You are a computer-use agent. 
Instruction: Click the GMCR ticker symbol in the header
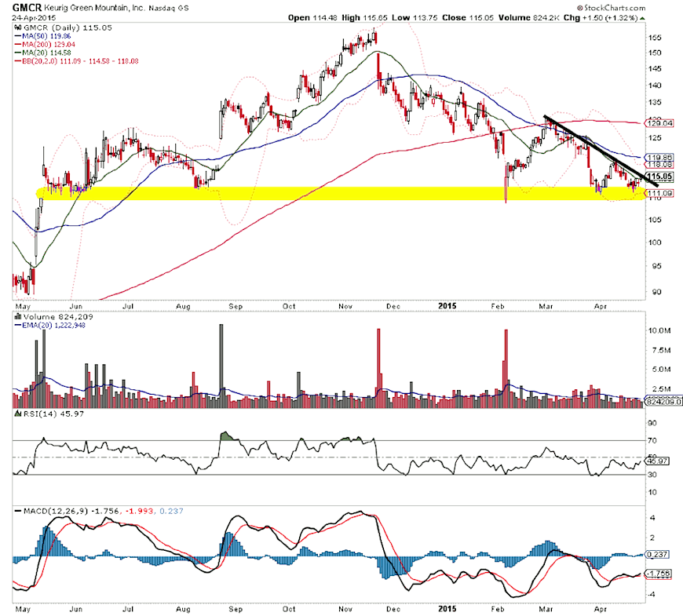(x=27, y=7)
